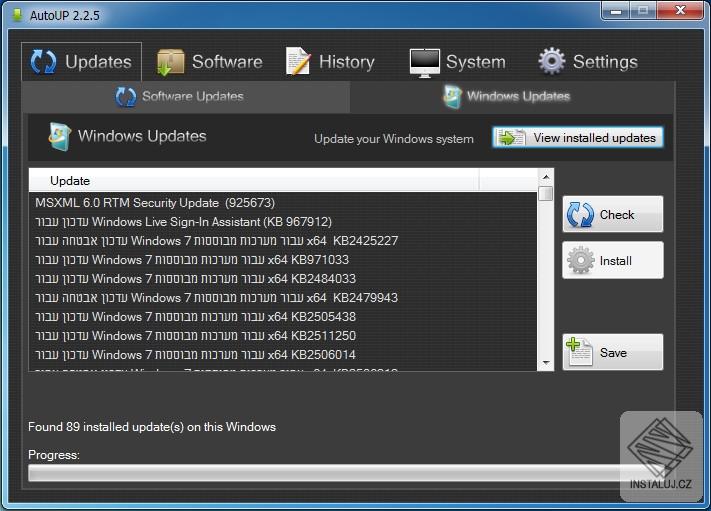Minimize the AutoUP window
Viewport: 711px width, 511px height.
(615, 11)
